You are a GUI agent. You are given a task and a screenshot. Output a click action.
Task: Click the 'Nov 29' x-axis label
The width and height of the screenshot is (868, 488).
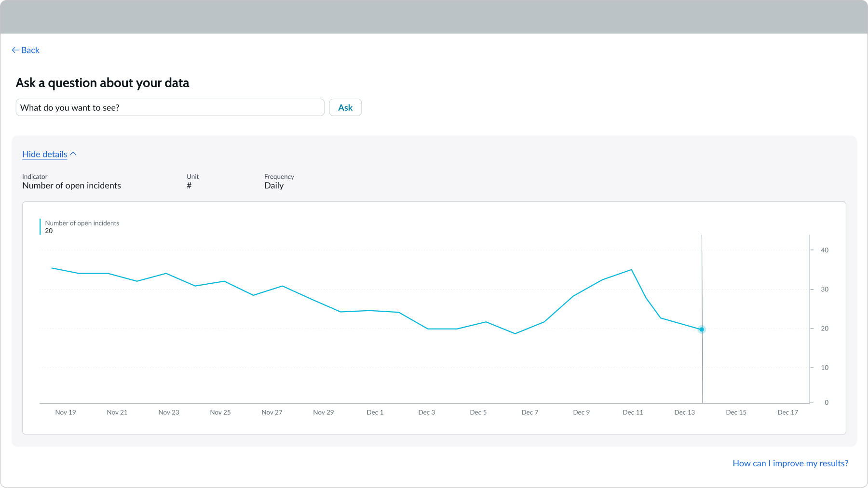click(x=324, y=412)
